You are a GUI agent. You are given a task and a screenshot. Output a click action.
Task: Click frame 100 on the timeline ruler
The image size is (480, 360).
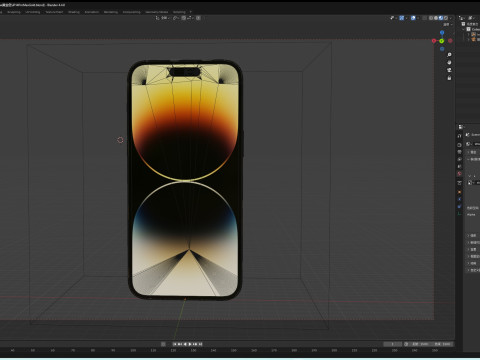[x=133, y=350]
